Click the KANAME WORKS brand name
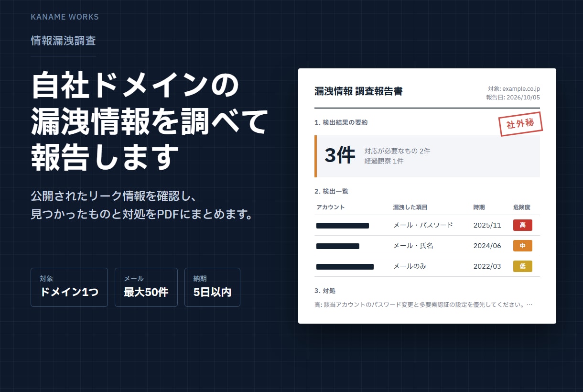The width and height of the screenshot is (583, 392). click(65, 17)
